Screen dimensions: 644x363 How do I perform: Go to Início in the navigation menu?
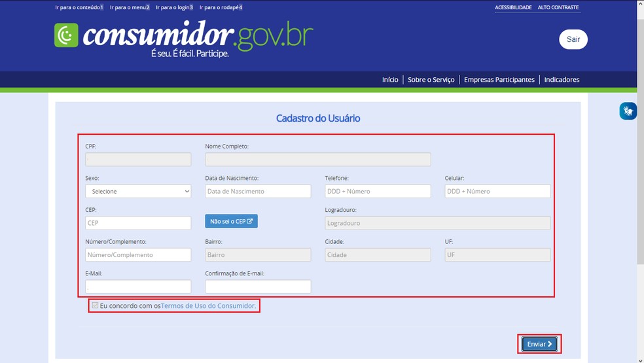(x=390, y=80)
